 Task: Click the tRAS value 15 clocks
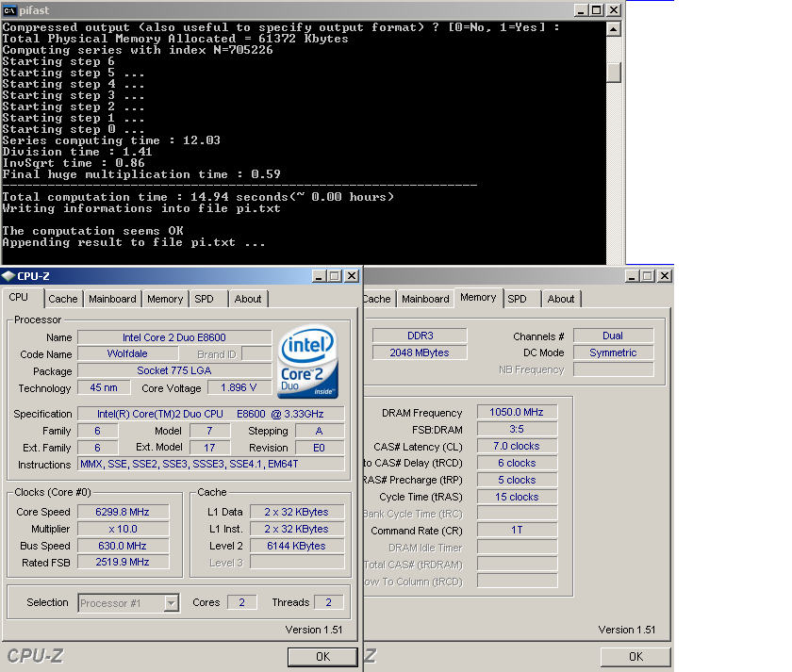[518, 497]
